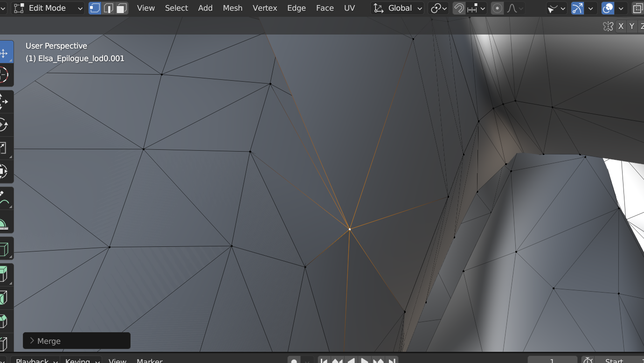Switch to Face select mode
Screen dimensions: 644x363
[x=122, y=8]
